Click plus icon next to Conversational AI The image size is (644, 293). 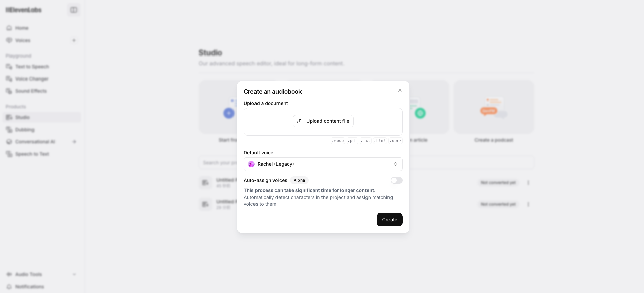click(74, 142)
